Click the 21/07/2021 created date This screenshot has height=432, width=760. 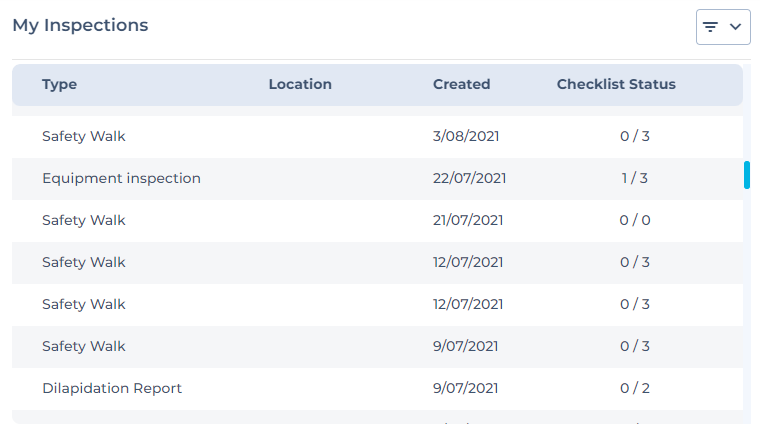(468, 221)
